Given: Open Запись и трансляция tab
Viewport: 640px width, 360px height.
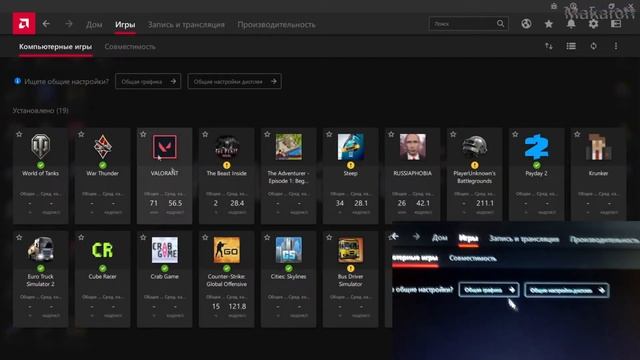Looking at the screenshot, I should point(186,24).
